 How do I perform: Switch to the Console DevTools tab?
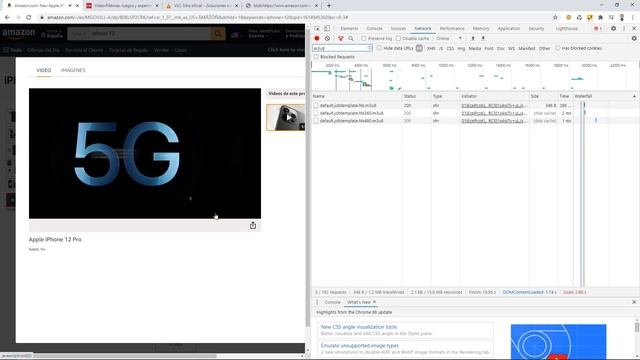[374, 29]
